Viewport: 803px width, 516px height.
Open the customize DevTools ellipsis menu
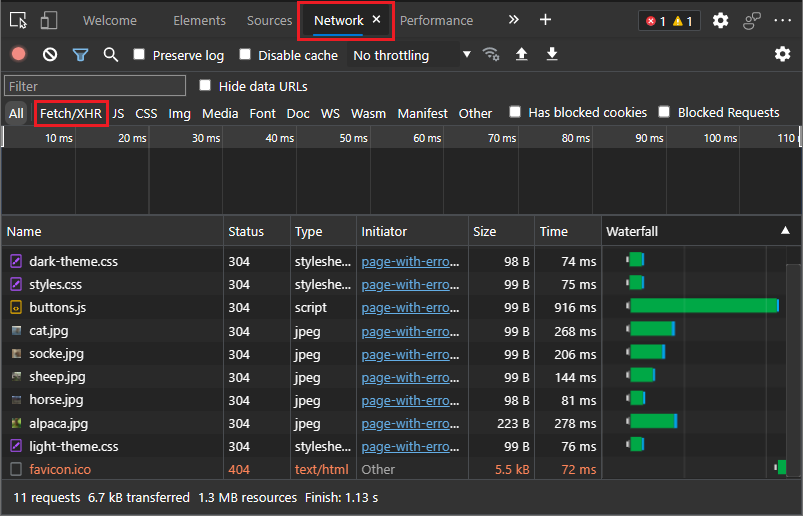pos(783,20)
